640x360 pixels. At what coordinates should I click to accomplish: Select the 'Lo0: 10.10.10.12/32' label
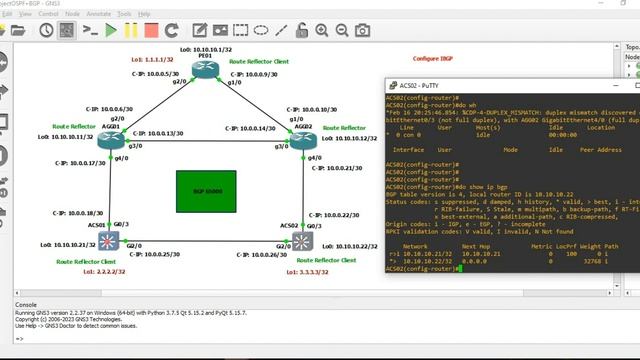point(349,138)
